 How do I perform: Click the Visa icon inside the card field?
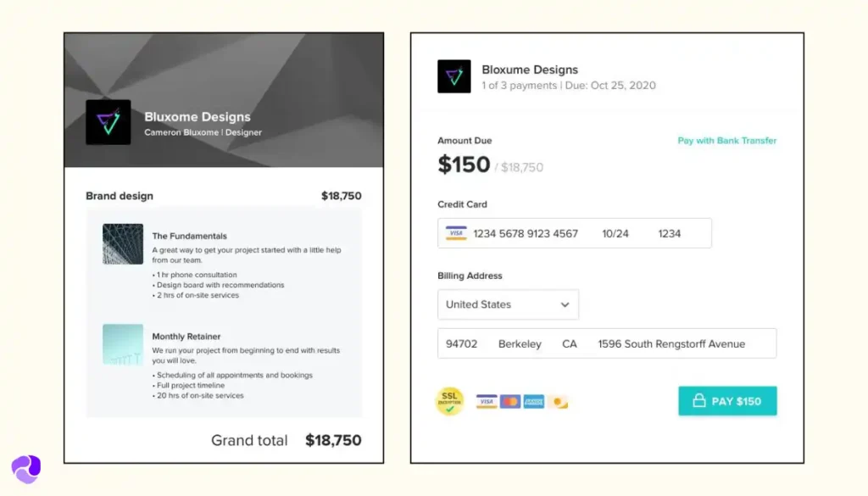[x=456, y=232]
